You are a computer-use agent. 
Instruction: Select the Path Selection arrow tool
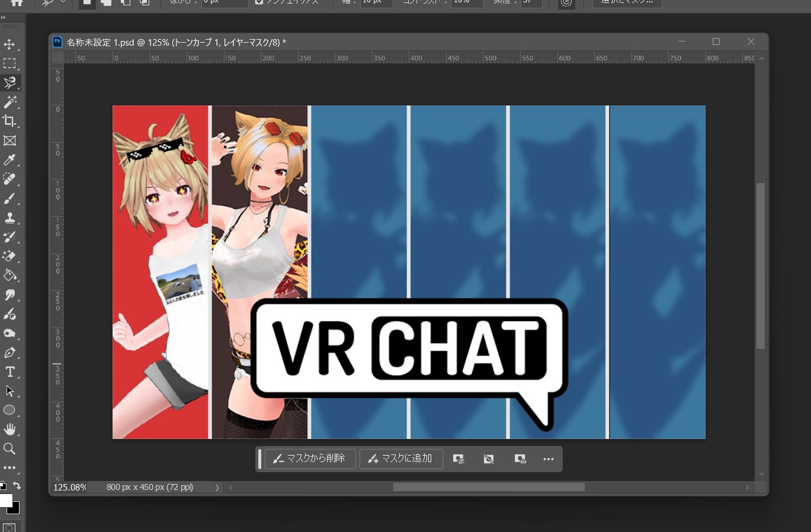click(x=9, y=391)
